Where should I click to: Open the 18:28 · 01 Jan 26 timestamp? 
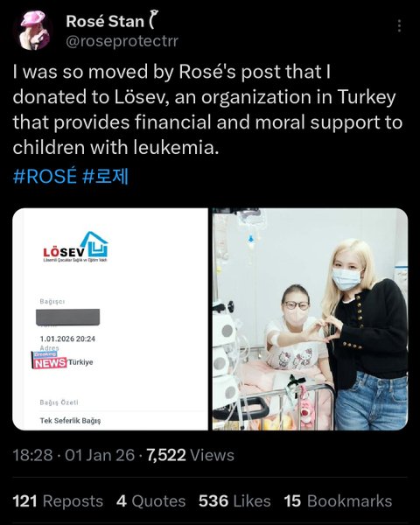point(73,455)
